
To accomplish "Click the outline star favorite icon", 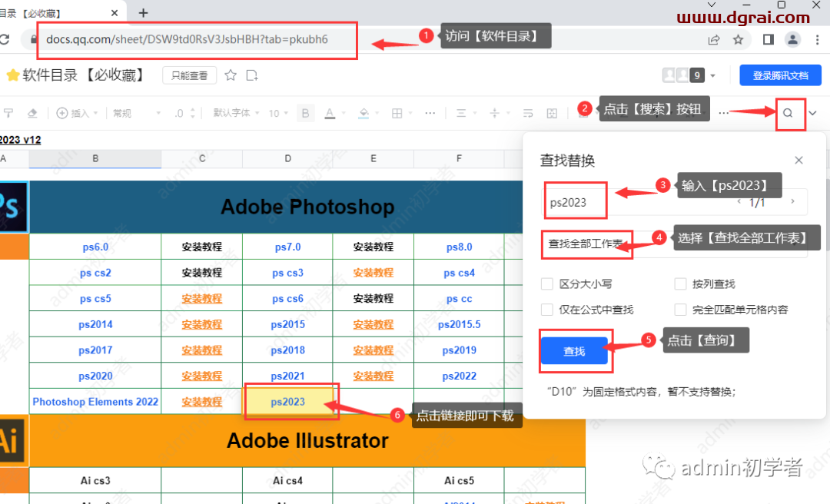I will click(231, 75).
